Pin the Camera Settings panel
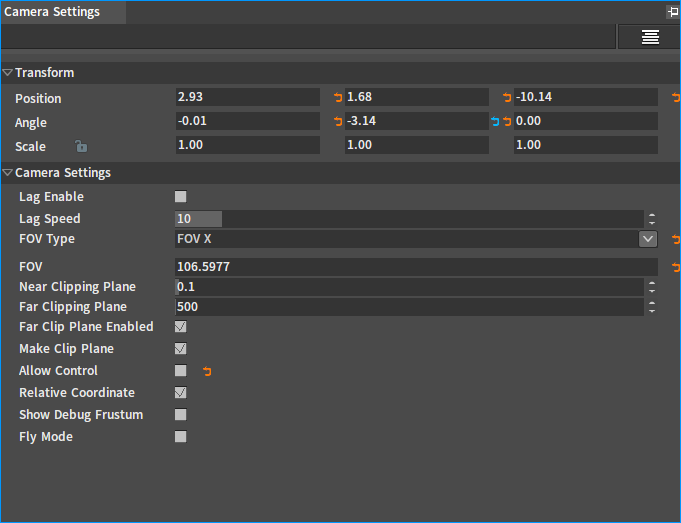 coord(673,12)
